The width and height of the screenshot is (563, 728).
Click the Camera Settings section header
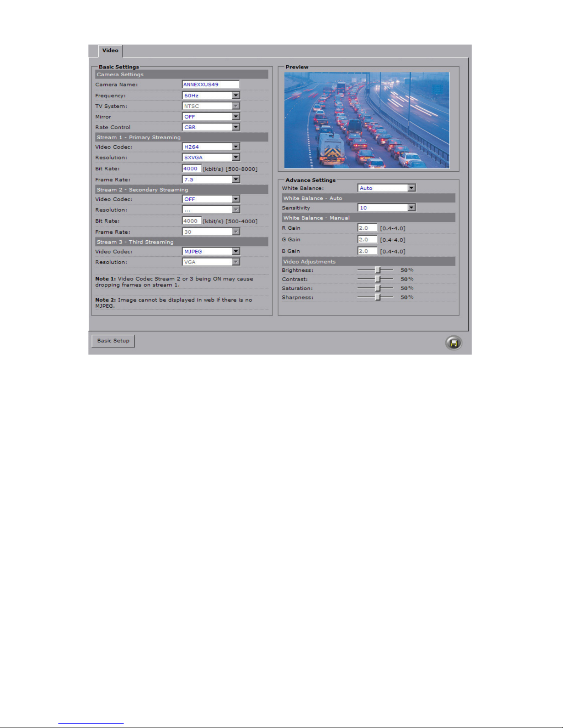[182, 74]
